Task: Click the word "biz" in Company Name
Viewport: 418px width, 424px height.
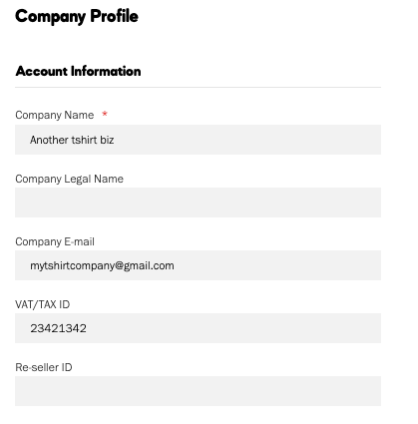Action: (107, 140)
